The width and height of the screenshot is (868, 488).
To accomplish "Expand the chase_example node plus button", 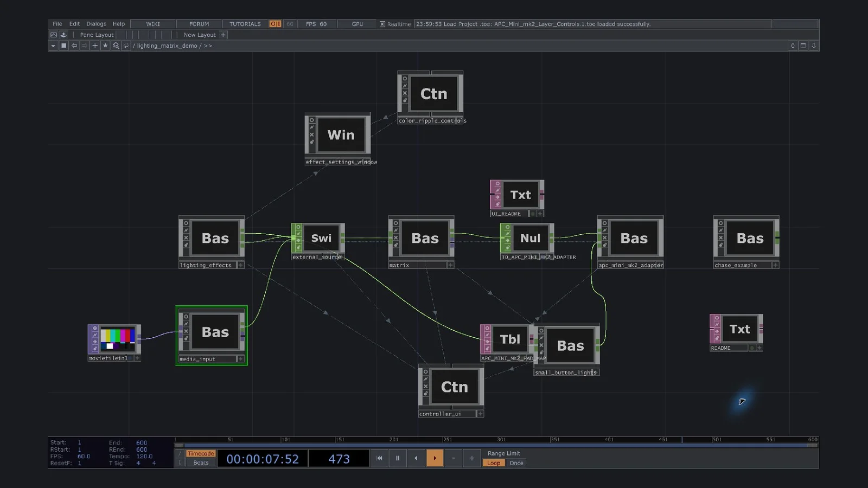I will coord(775,265).
